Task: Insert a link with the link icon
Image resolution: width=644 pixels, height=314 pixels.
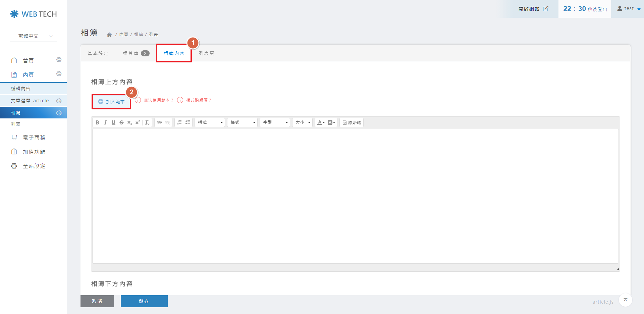Action: coord(159,122)
